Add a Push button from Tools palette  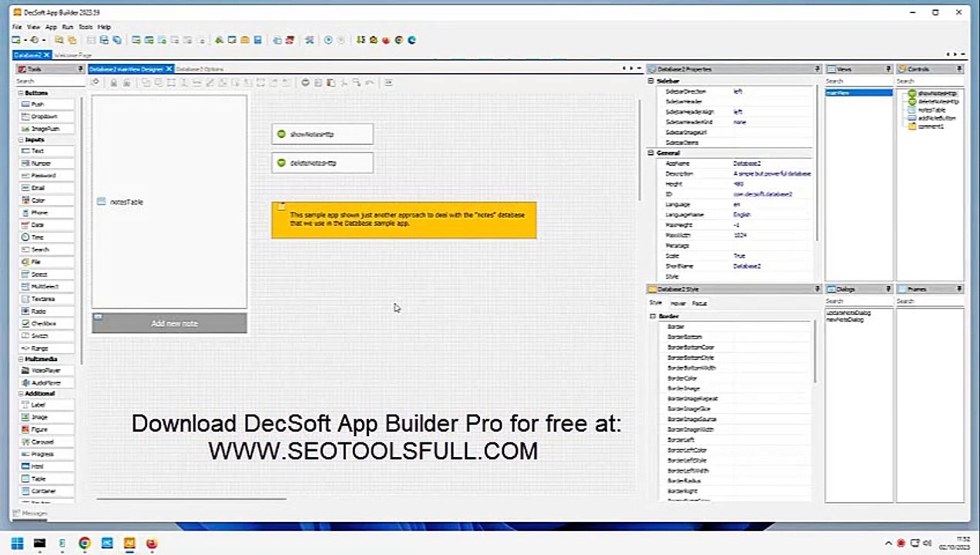click(x=48, y=104)
